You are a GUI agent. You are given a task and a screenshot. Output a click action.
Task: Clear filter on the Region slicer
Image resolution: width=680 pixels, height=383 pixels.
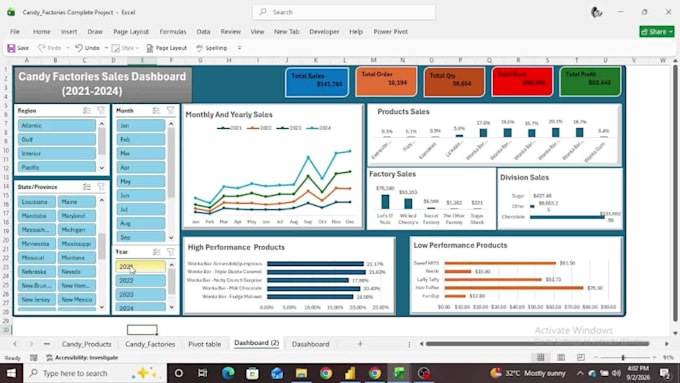pyautogui.click(x=101, y=111)
